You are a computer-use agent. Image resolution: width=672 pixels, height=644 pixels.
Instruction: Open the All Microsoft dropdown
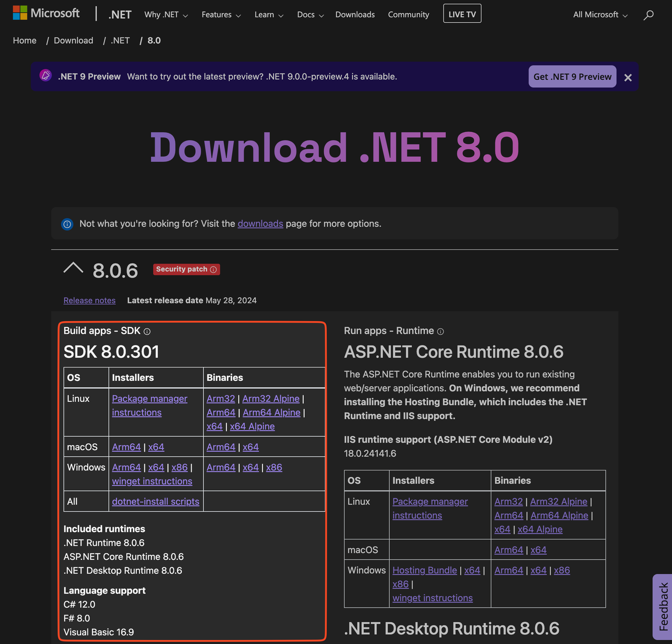[x=600, y=14]
